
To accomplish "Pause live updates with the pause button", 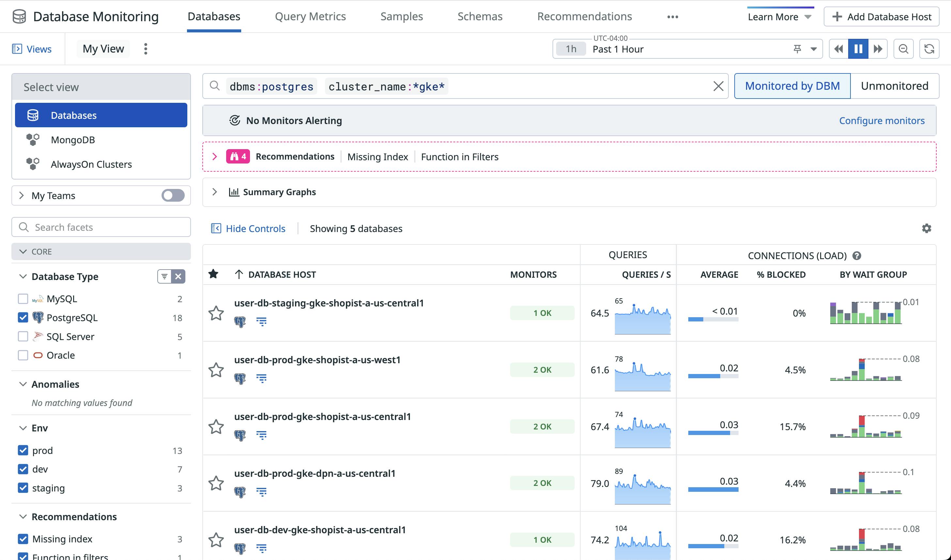I will 858,49.
